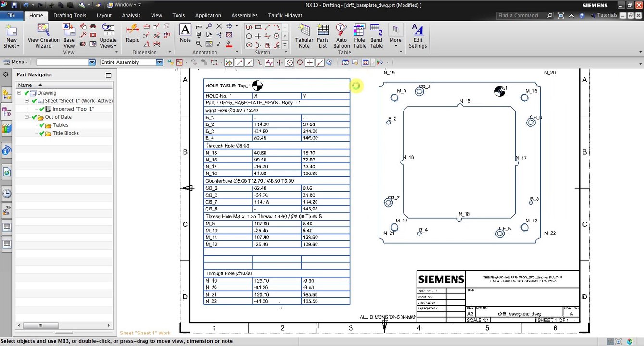The image size is (644, 346).
Task: Open the New Sheet tool
Action: click(x=11, y=36)
